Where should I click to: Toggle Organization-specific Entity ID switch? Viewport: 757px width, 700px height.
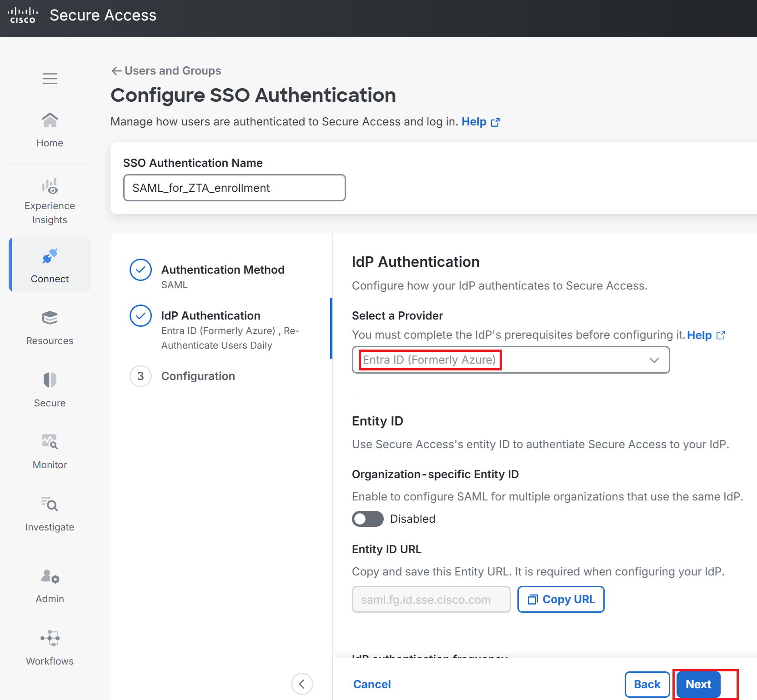point(368,519)
